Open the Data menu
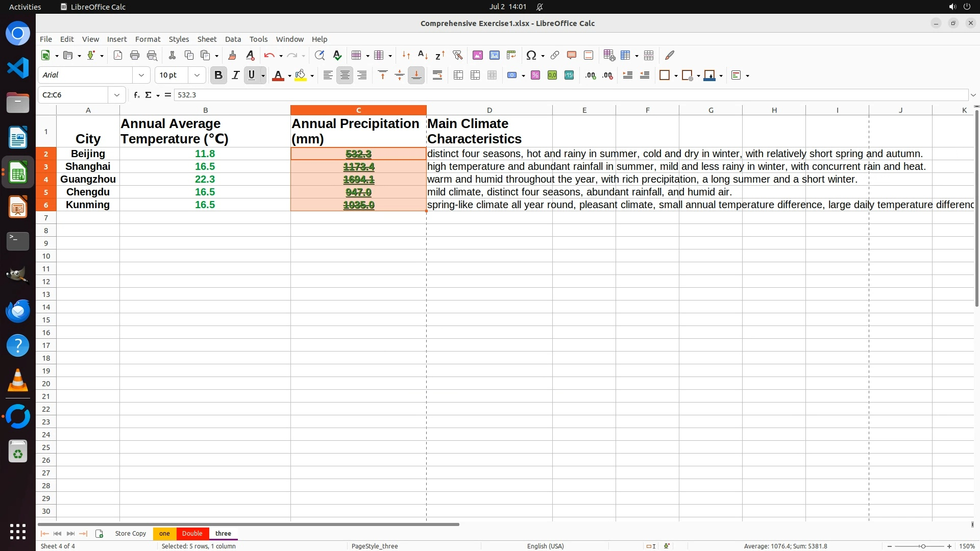 (233, 39)
